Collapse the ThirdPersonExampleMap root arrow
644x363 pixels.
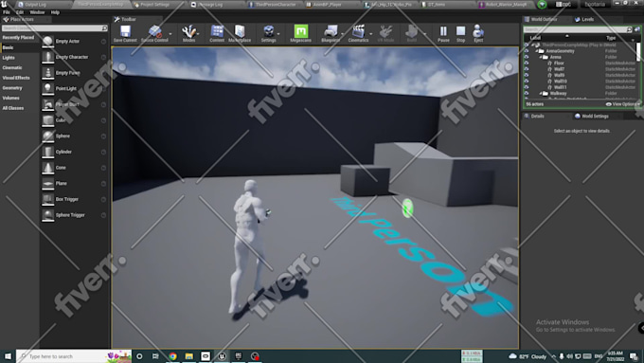click(532, 45)
